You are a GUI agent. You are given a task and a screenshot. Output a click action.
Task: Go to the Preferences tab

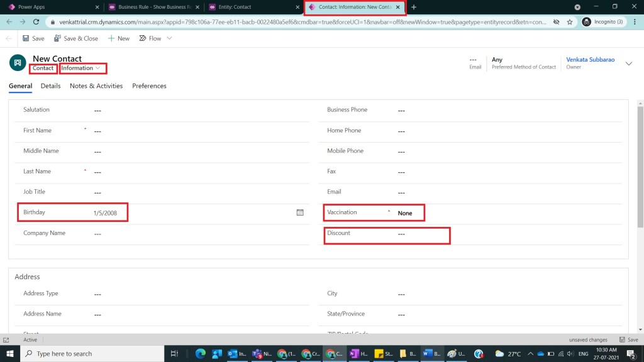click(149, 86)
